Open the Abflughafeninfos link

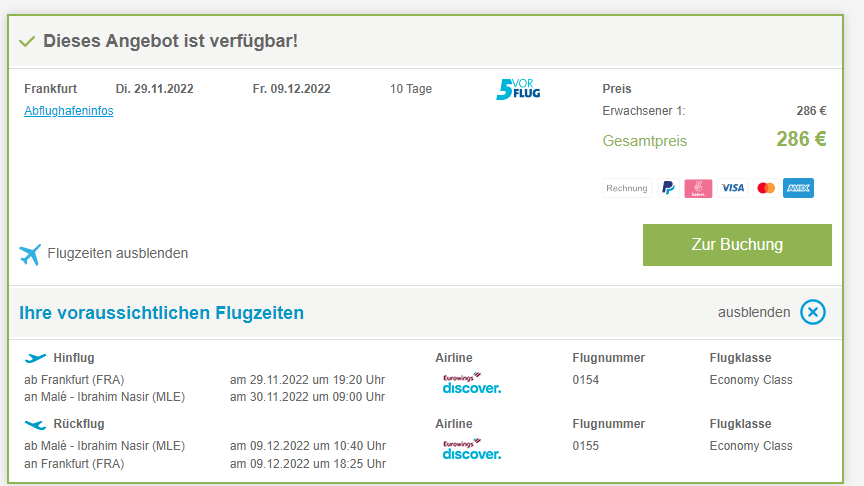click(69, 111)
